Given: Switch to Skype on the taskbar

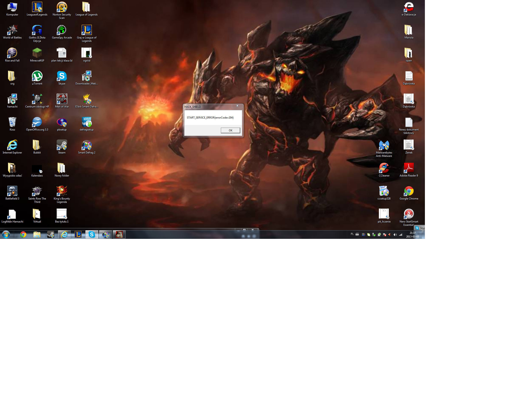Looking at the screenshot, I should coord(92,235).
